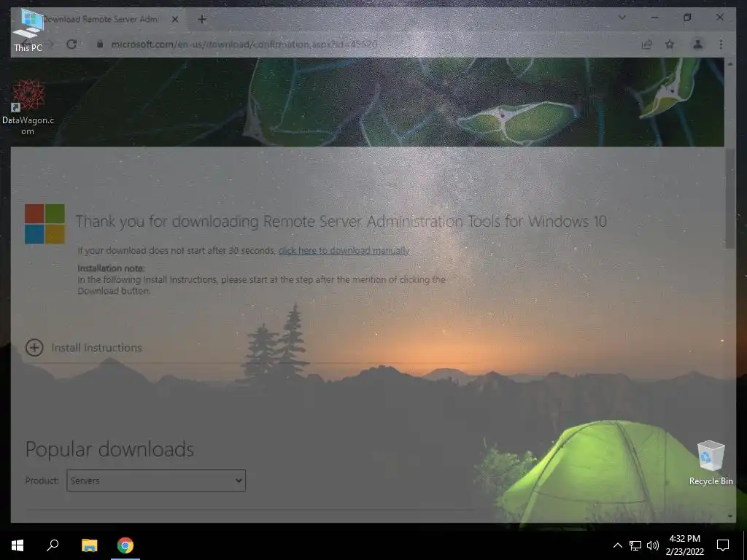Open the DataWagon.com desktop shortcut
This screenshot has height=560, width=747.
point(28,108)
